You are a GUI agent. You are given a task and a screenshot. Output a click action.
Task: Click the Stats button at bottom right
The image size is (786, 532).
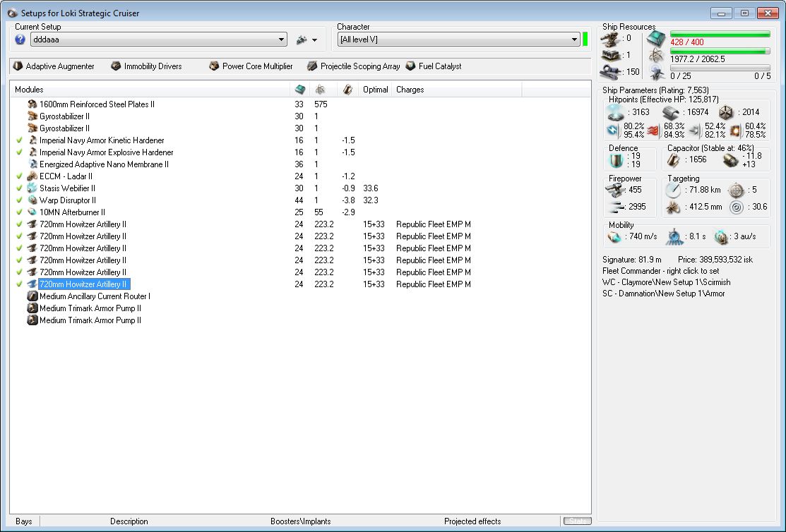click(577, 521)
